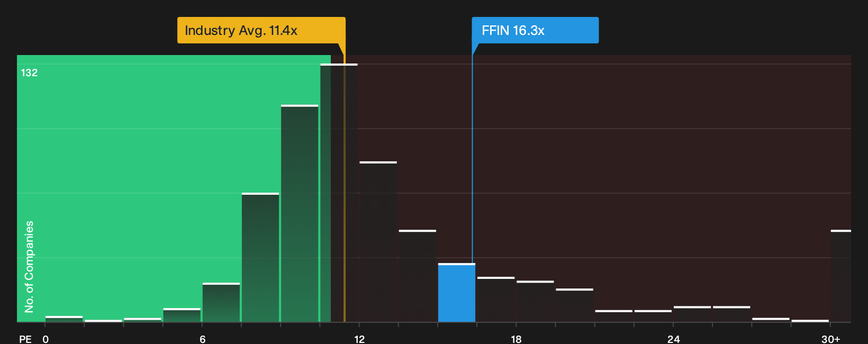
Task: Click the PE axis label
Action: click(25, 339)
